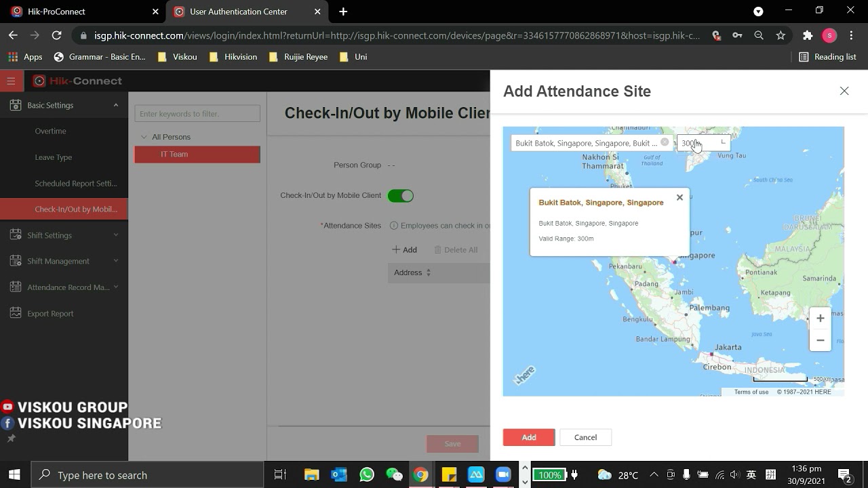Screen dimensions: 868x488
Task: Cancel adding the attendance site
Action: [585, 437]
